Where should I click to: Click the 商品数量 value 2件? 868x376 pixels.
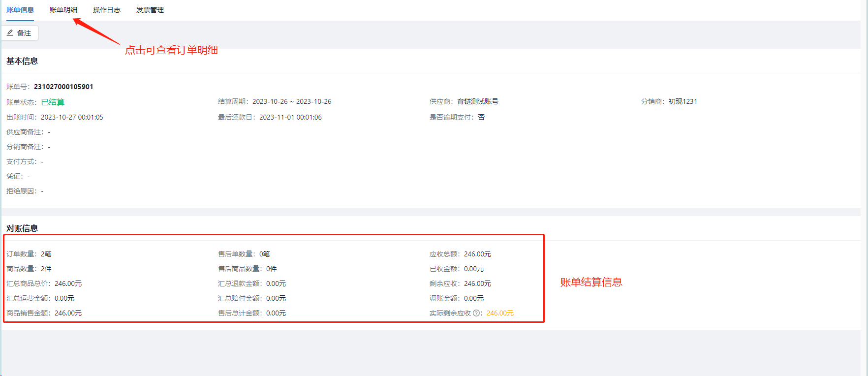[x=46, y=269]
